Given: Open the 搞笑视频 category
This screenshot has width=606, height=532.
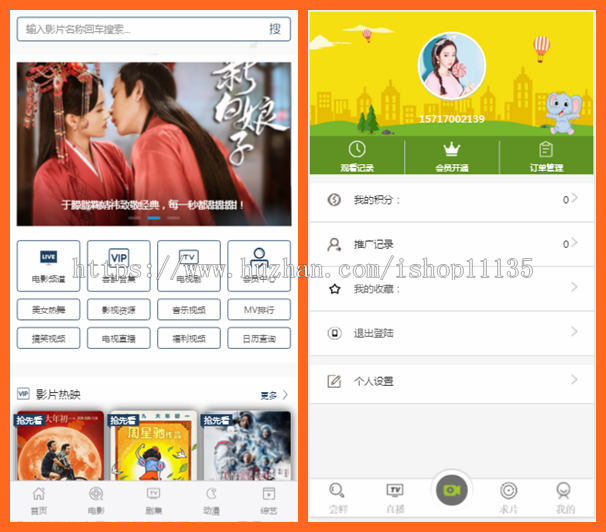Looking at the screenshot, I should tap(48, 338).
